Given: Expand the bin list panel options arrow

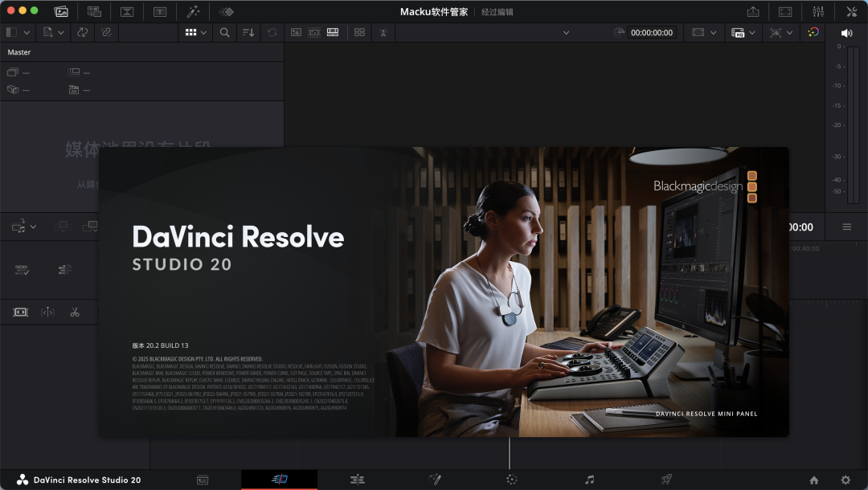Looking at the screenshot, I should tap(27, 33).
